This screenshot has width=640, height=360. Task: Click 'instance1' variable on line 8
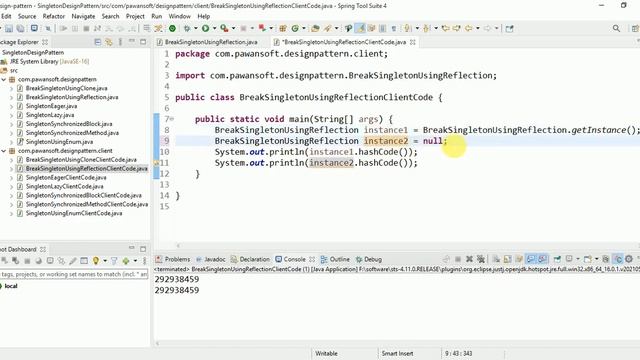(386, 130)
